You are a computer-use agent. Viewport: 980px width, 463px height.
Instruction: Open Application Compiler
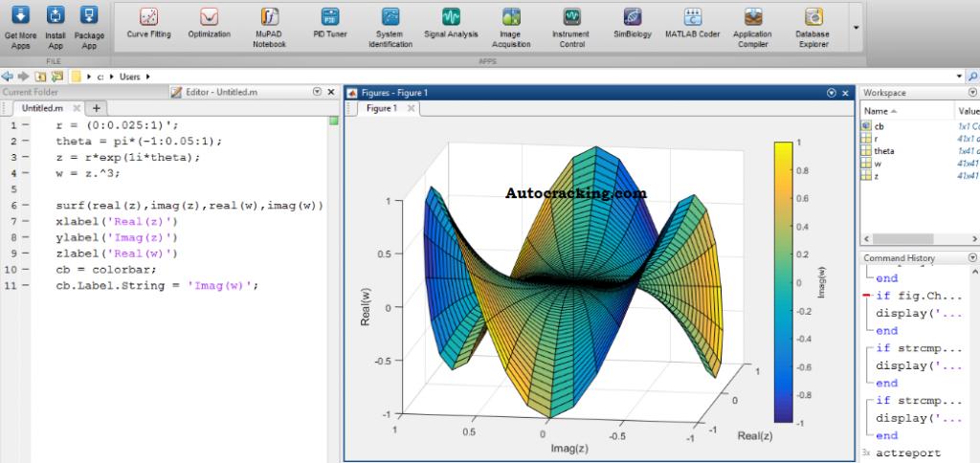[x=752, y=28]
